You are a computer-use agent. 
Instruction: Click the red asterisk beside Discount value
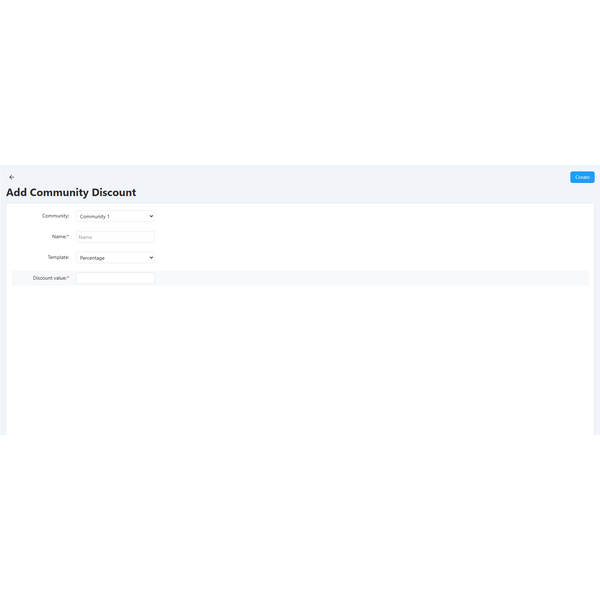68,278
